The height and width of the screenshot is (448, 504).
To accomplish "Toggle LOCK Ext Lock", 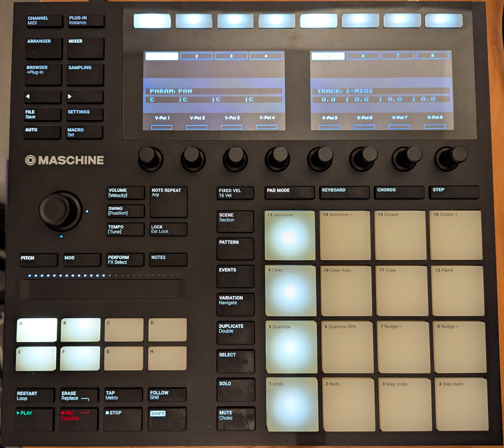I will coord(168,229).
